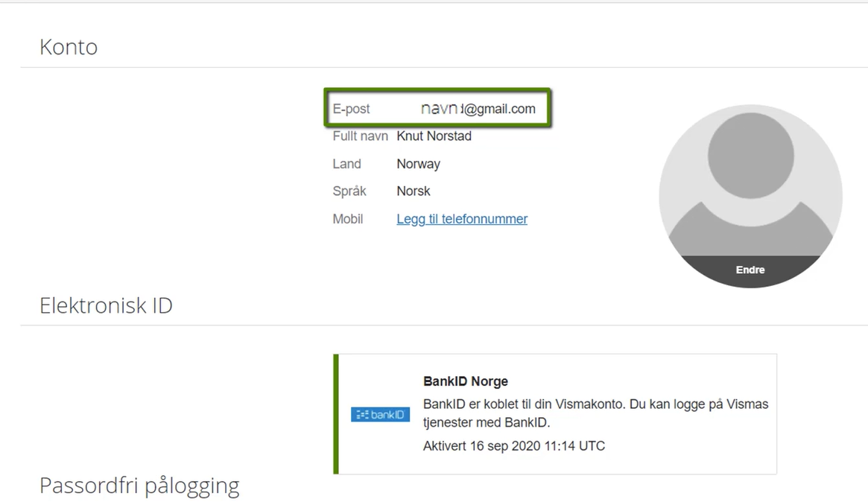This screenshot has width=868, height=502.
Task: Select the name Knut Norstad
Action: [434, 136]
